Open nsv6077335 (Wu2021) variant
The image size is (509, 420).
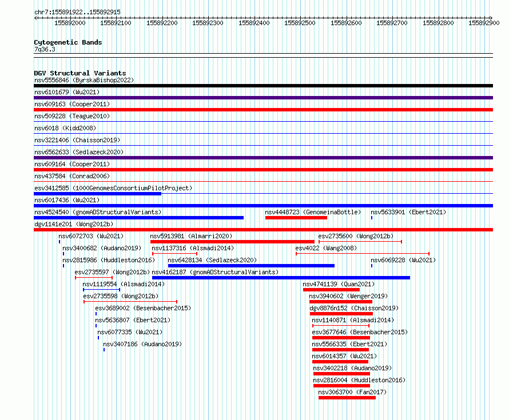tap(130, 332)
